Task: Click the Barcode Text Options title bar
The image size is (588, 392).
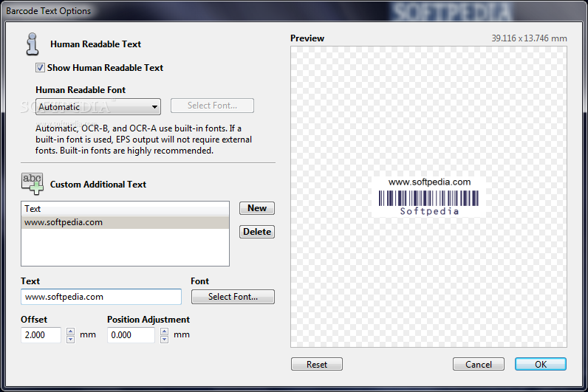Action: pyautogui.click(x=294, y=11)
